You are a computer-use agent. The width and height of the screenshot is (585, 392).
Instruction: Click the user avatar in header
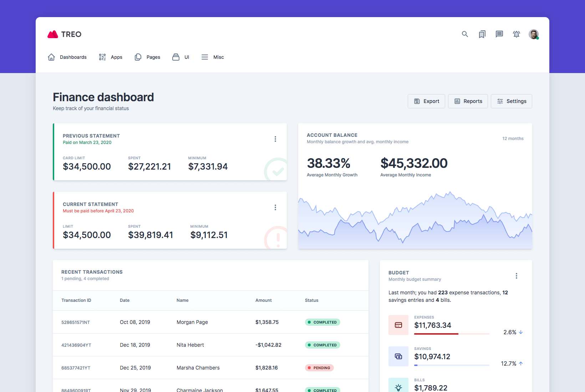pyautogui.click(x=534, y=34)
